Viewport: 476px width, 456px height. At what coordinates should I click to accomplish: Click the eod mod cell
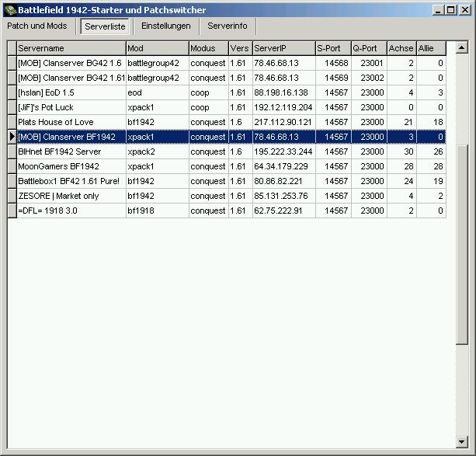(158, 92)
